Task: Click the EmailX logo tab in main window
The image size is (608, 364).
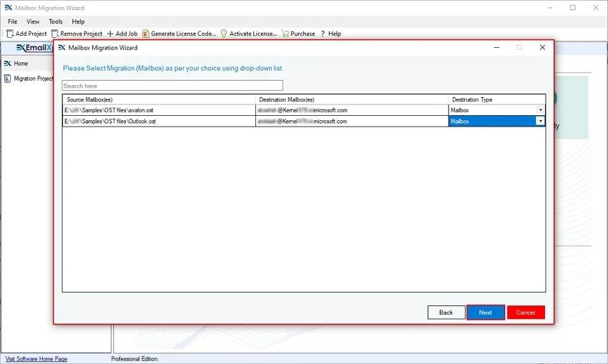Action: pos(34,48)
